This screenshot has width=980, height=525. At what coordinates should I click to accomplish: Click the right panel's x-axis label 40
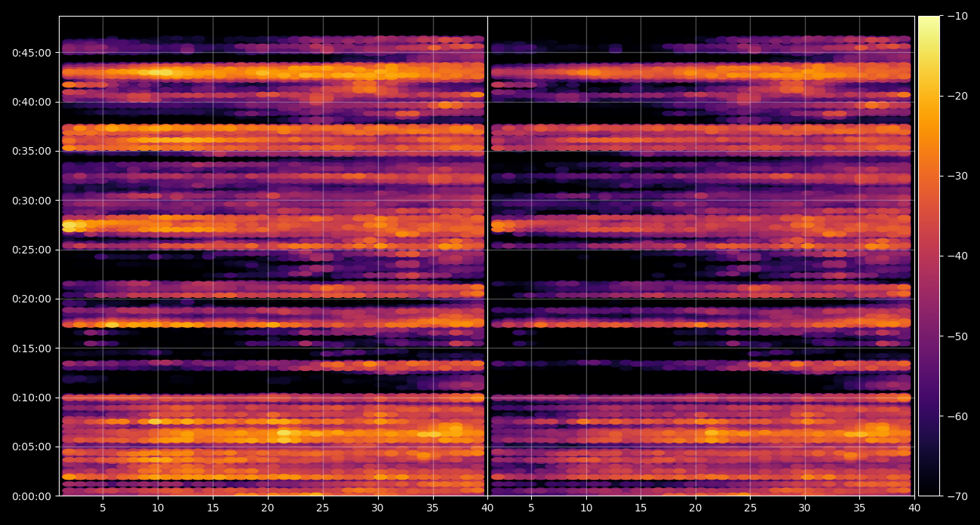(914, 508)
